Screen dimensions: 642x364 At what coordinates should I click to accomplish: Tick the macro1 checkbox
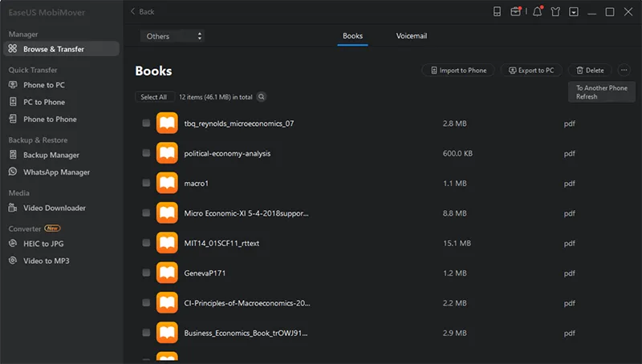tap(146, 183)
